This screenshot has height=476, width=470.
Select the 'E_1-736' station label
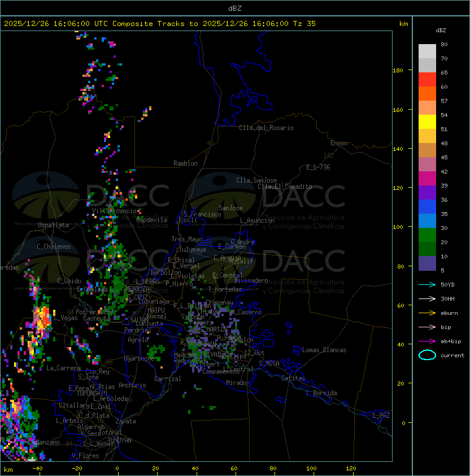click(x=318, y=167)
